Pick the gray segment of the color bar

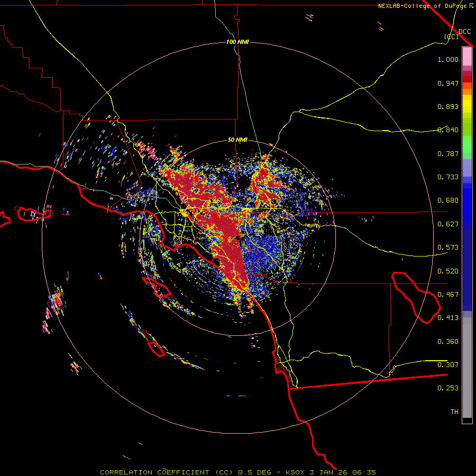tap(467, 368)
